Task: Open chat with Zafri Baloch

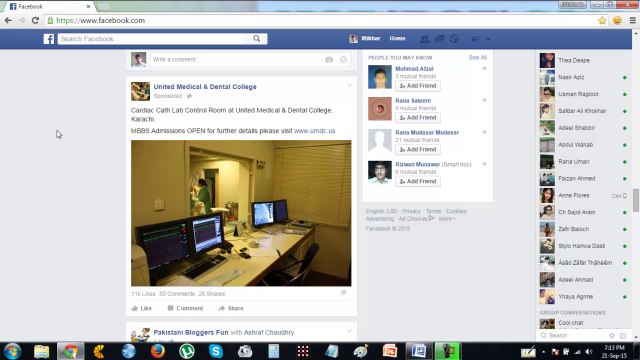Action: point(584,229)
